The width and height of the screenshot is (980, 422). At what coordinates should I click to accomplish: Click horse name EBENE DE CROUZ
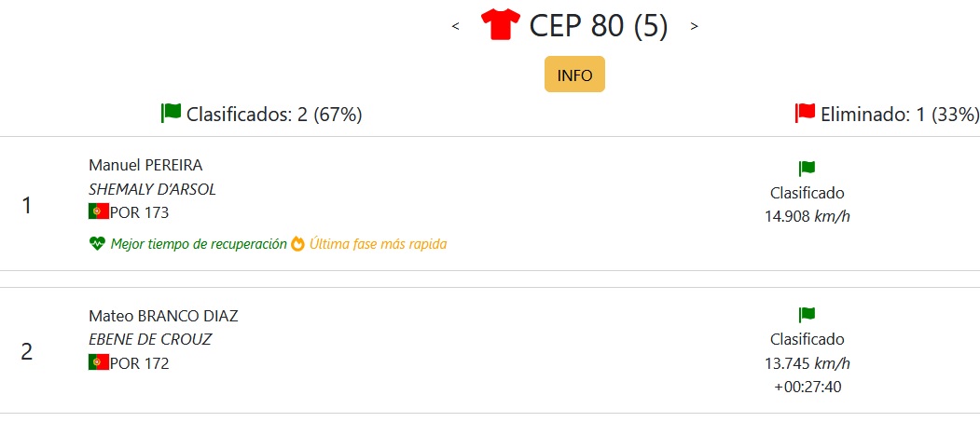(x=150, y=340)
